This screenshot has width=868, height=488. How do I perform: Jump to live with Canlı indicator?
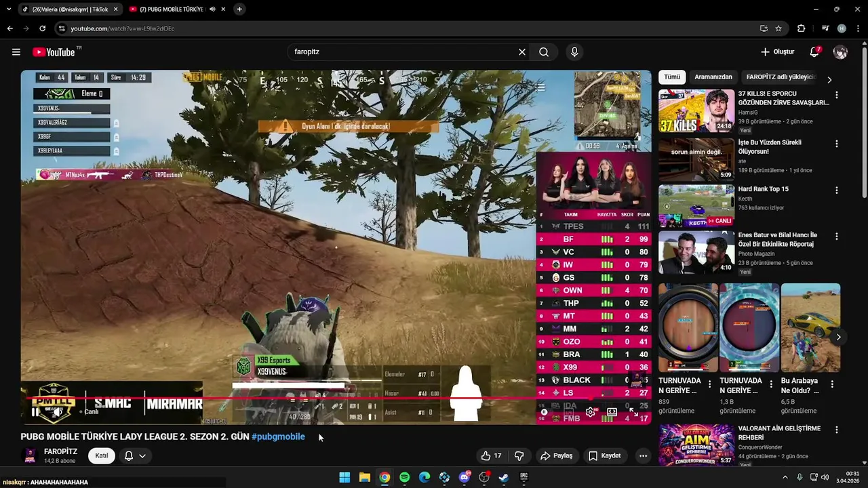click(88, 411)
